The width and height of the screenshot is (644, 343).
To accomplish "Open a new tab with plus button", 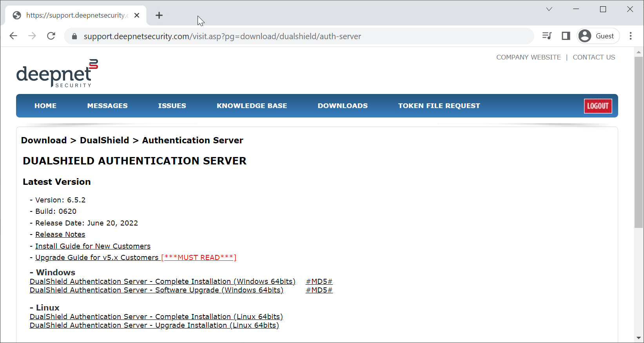I will pyautogui.click(x=159, y=15).
